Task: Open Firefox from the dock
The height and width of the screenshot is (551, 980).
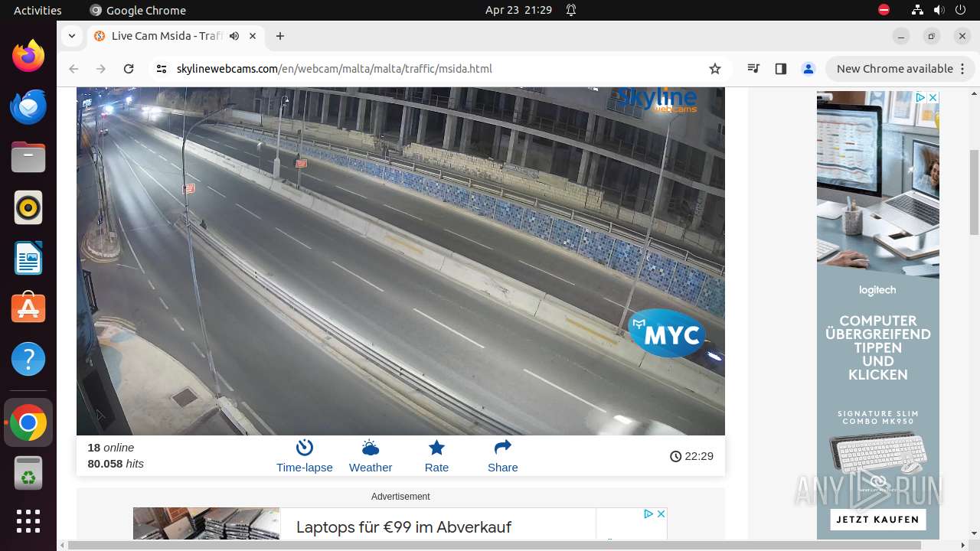Action: 28,56
